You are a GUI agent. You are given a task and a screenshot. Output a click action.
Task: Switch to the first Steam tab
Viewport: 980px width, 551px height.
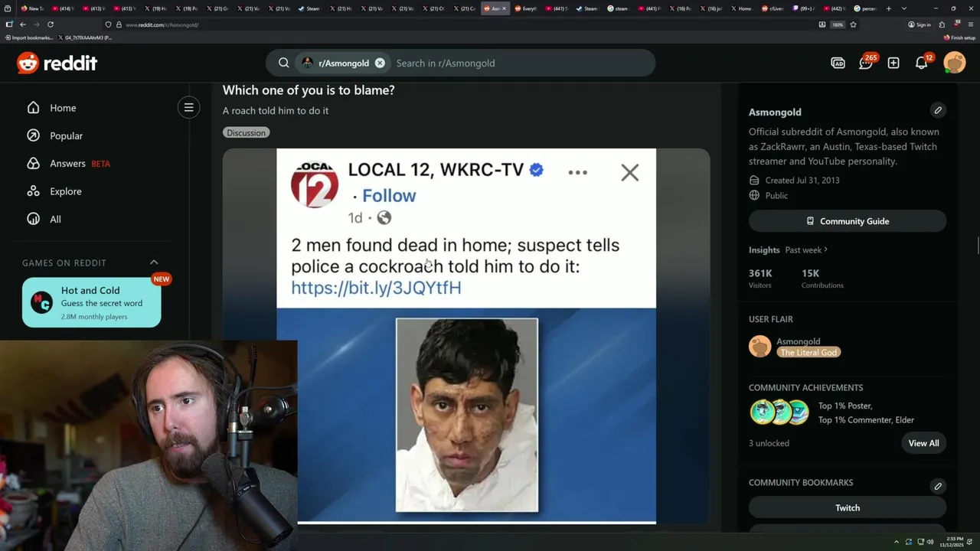[x=309, y=8]
